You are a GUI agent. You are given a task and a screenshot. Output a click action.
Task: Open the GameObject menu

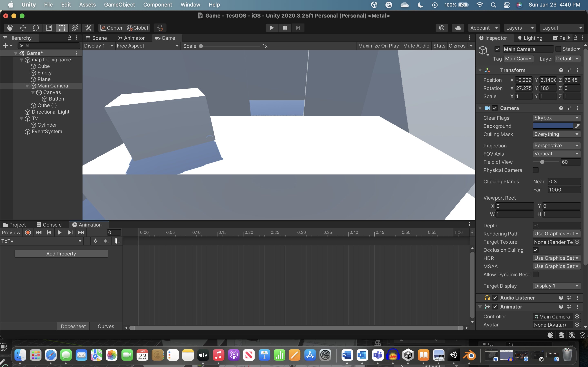tap(119, 5)
